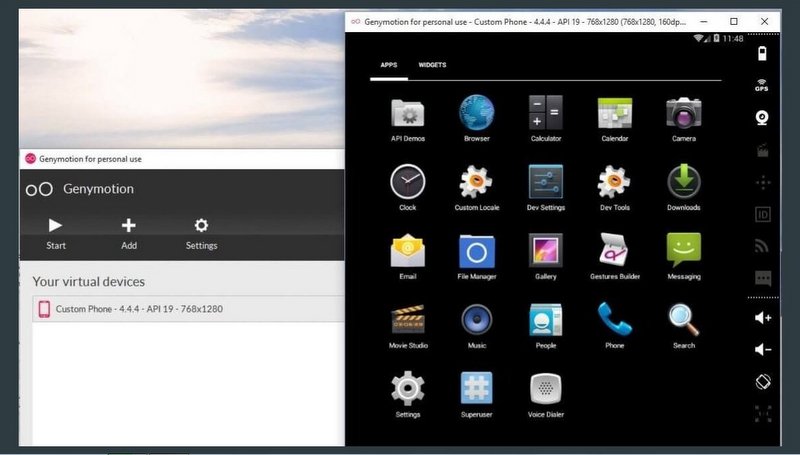Open the network widget in emulator sidebar
800x455 pixels.
762,246
